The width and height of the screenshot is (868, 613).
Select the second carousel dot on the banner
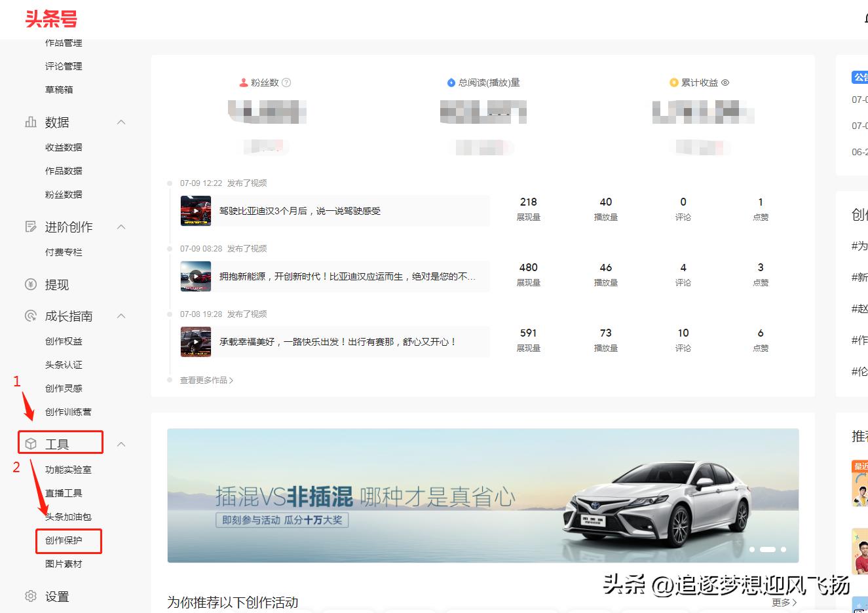coord(768,549)
